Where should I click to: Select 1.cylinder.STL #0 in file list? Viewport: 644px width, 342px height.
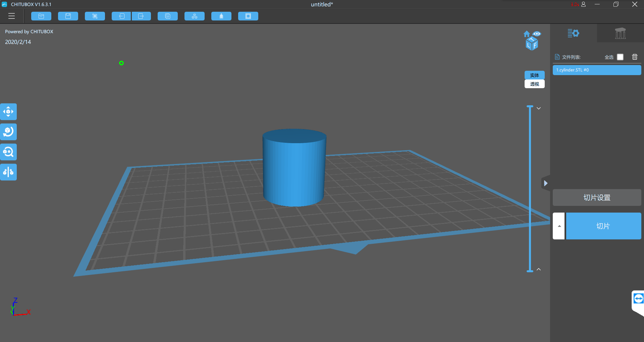597,70
